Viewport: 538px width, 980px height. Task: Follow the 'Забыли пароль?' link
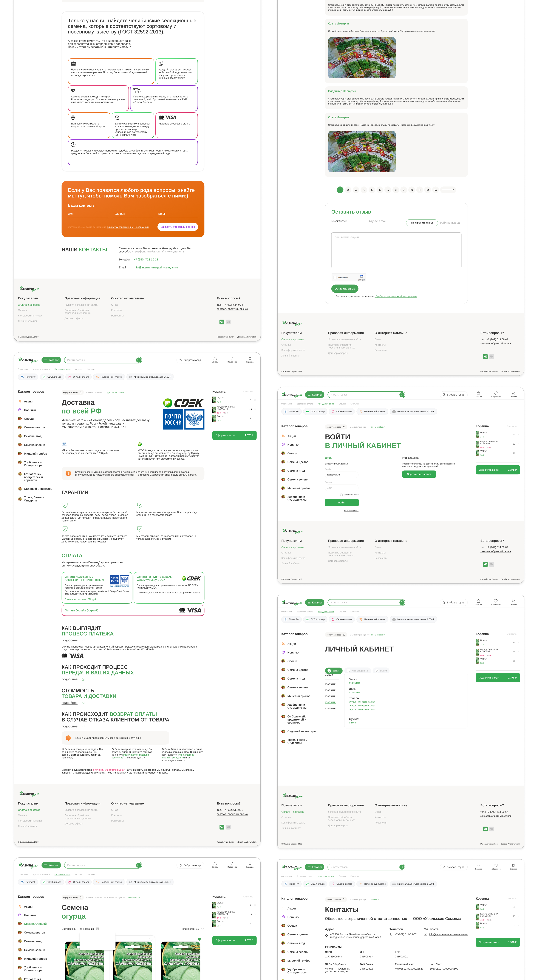click(351, 511)
